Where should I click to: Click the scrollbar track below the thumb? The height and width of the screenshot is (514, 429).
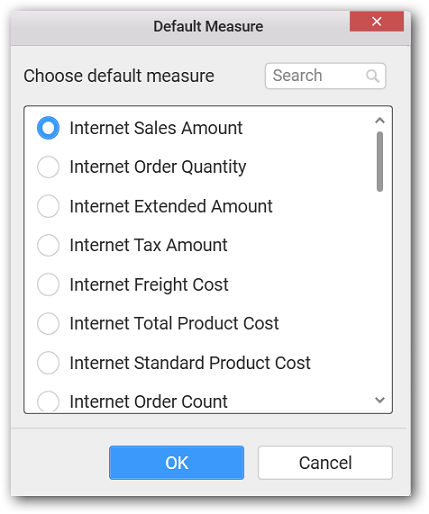380,292
